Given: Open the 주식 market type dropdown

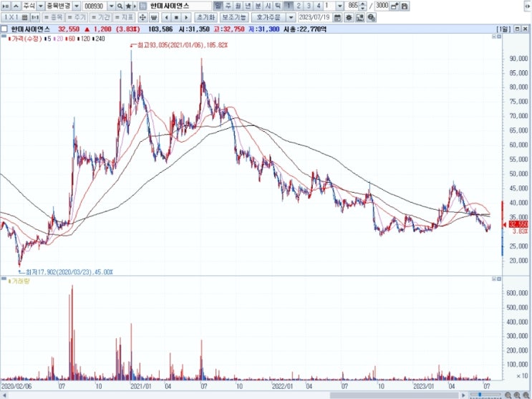Looking at the screenshot, I should click(40, 6).
